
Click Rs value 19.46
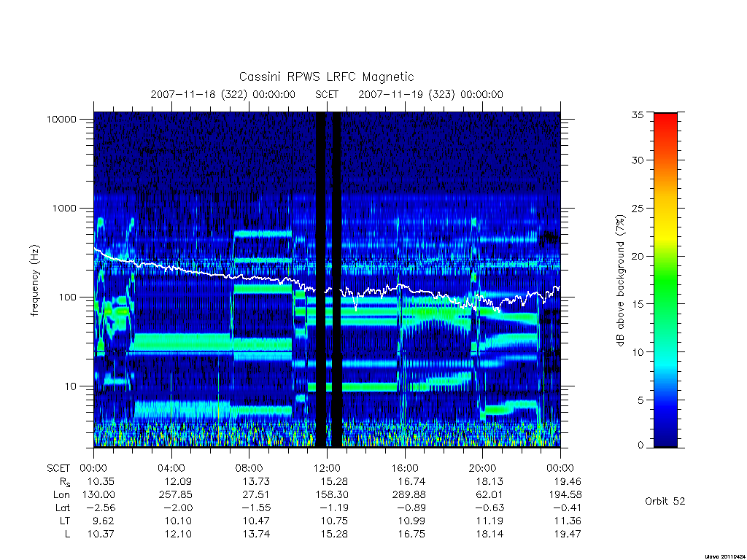pyautogui.click(x=568, y=481)
